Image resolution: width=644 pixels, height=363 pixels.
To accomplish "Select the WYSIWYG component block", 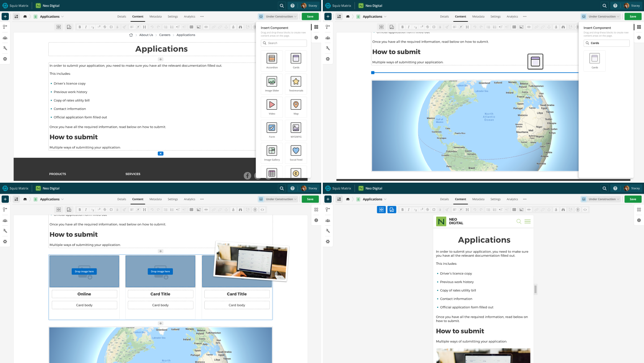I will [296, 129].
